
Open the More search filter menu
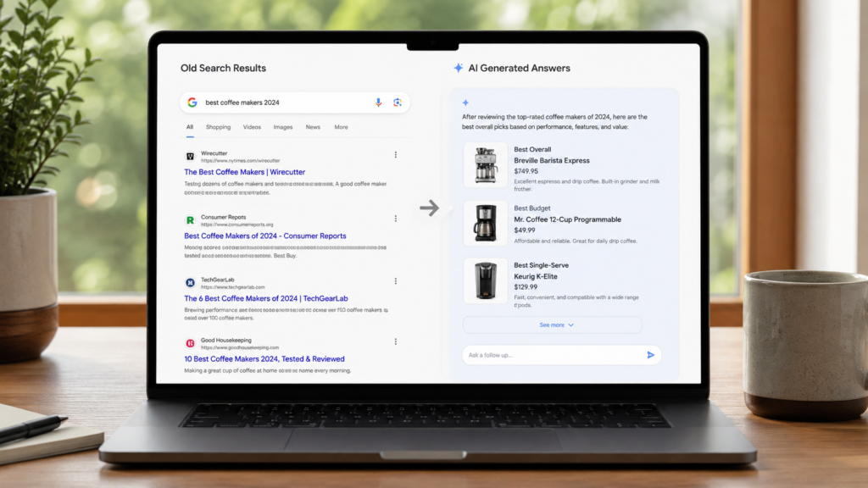(x=341, y=127)
